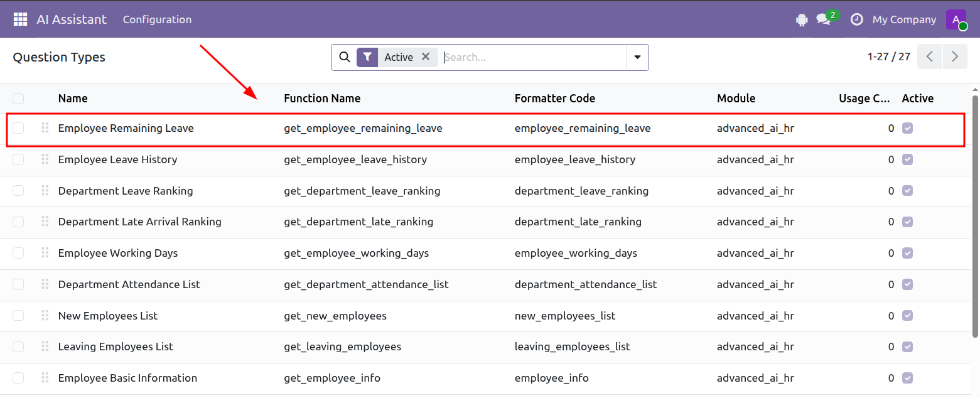The height and width of the screenshot is (398, 980).
Task: Open the My Company switcher
Action: (x=904, y=19)
